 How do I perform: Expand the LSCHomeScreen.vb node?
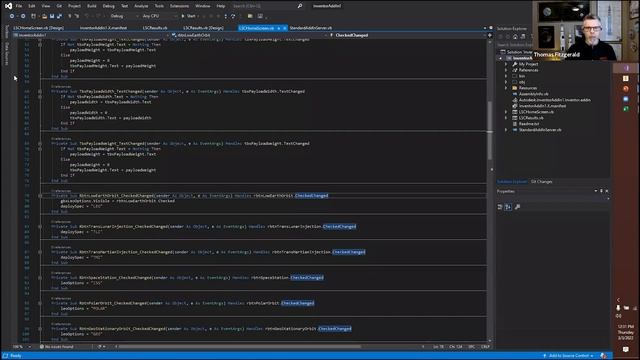click(x=506, y=112)
